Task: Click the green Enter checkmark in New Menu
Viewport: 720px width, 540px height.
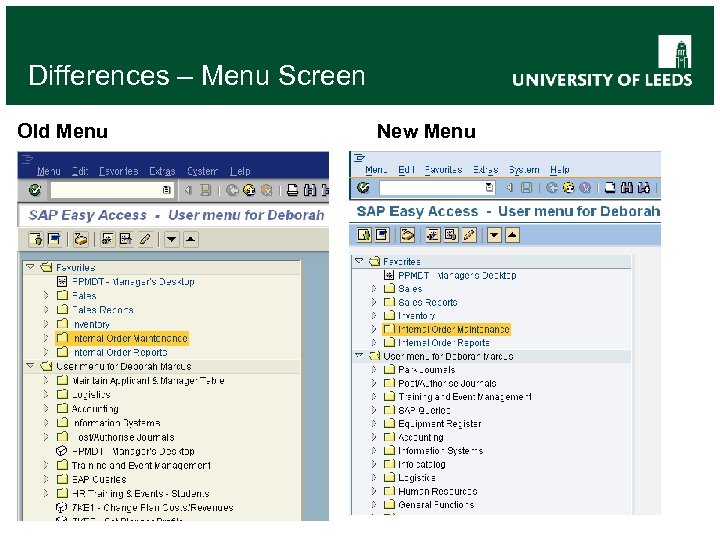Action: click(364, 187)
